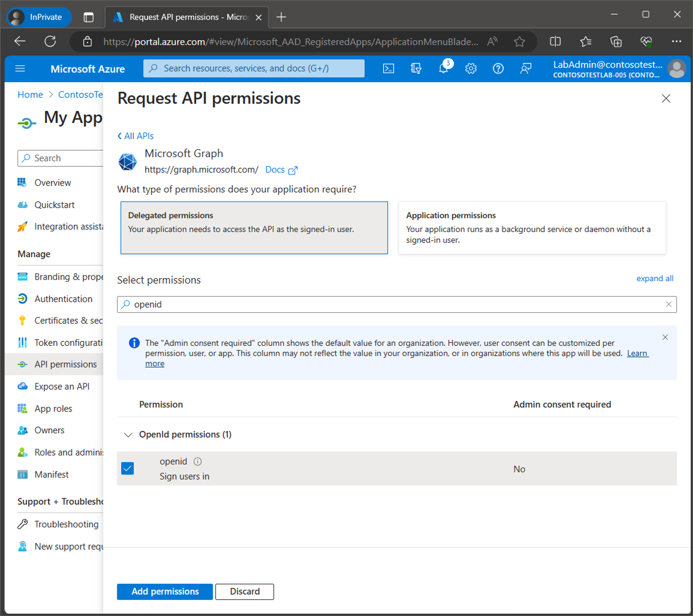Open Overview in the app menu

click(53, 183)
